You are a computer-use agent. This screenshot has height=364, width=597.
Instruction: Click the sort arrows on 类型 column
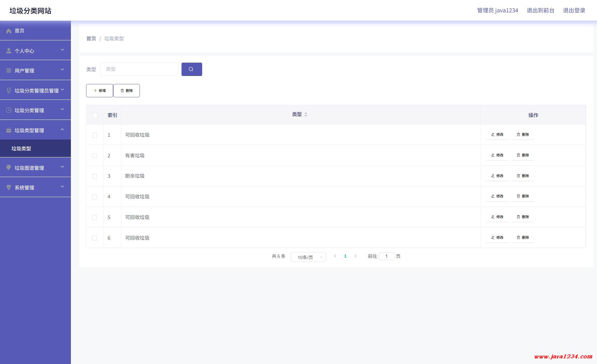coord(305,114)
